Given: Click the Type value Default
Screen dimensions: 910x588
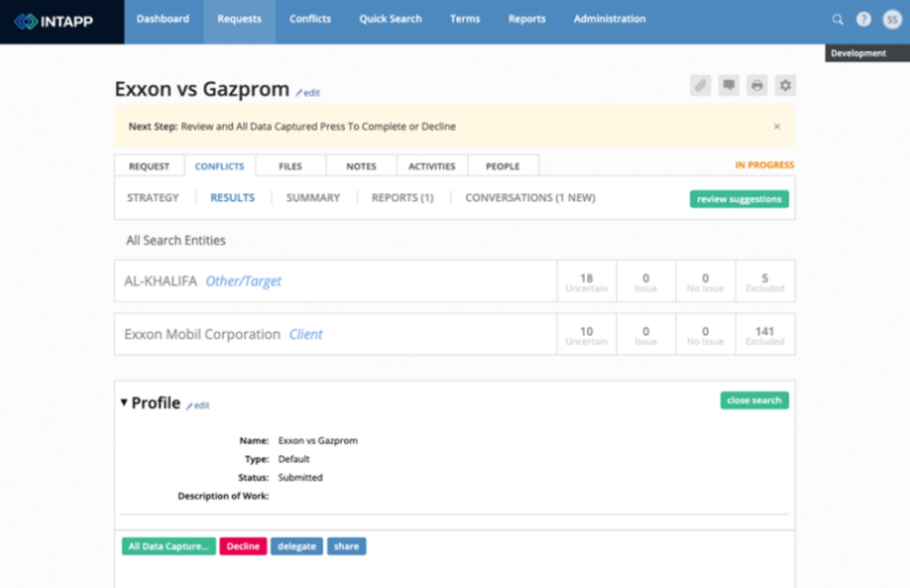Looking at the screenshot, I should (x=294, y=459).
